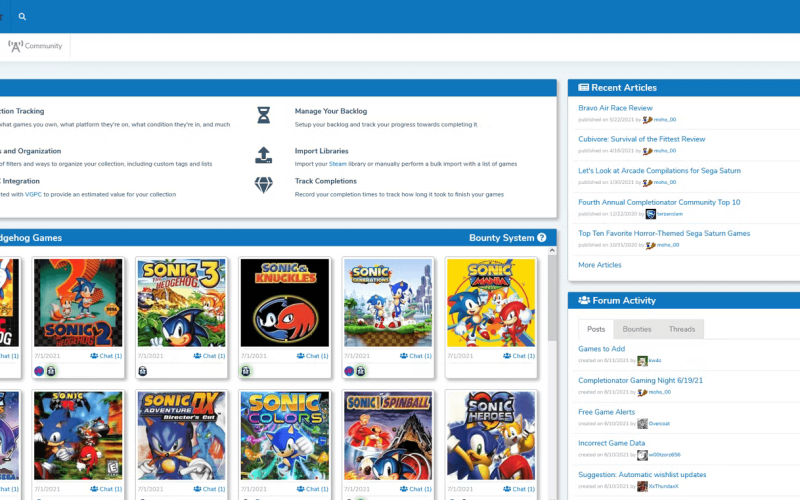The width and height of the screenshot is (800, 500).
Task: Click kw4c's avatar in Forum Activity
Action: pyautogui.click(x=642, y=361)
